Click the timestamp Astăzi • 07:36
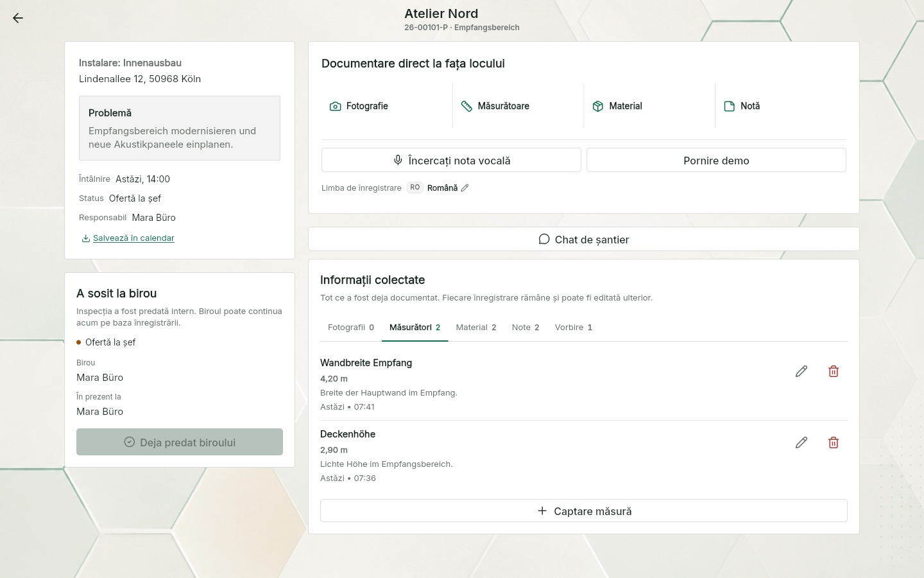 [348, 478]
